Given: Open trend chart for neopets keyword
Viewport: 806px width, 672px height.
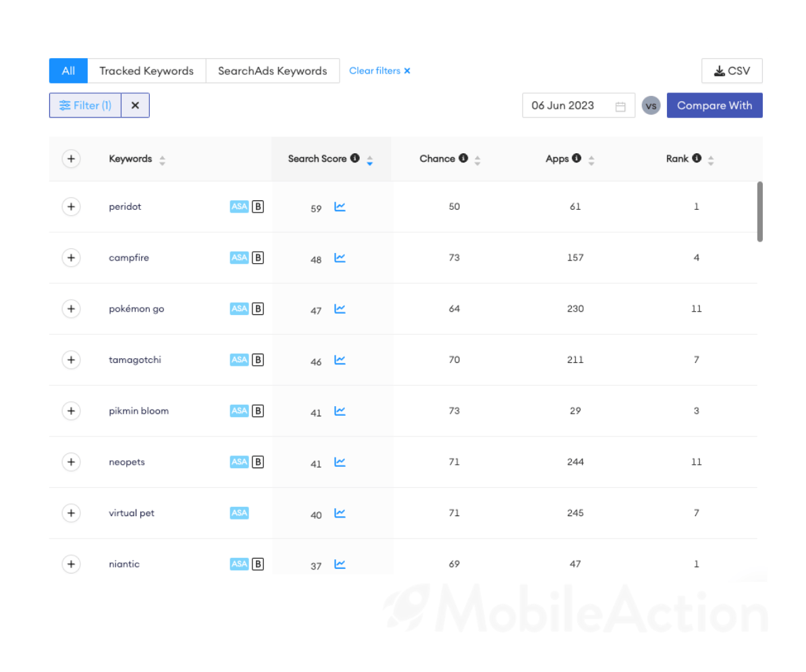Looking at the screenshot, I should click(x=340, y=462).
